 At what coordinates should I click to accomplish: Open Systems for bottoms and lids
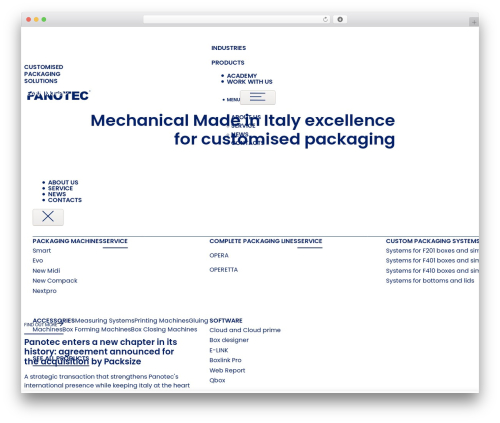[x=430, y=281]
